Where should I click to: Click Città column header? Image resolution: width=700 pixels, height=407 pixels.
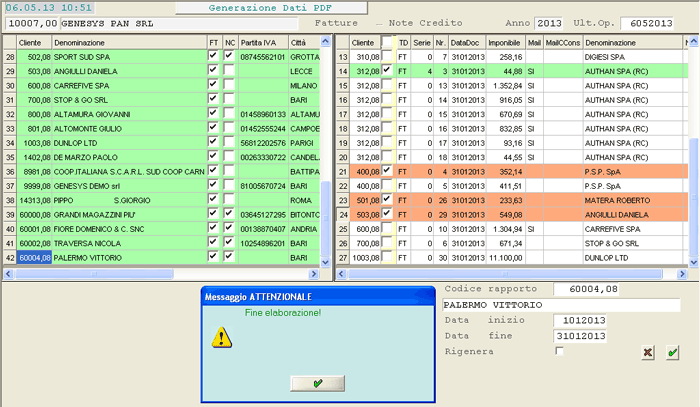click(x=304, y=43)
